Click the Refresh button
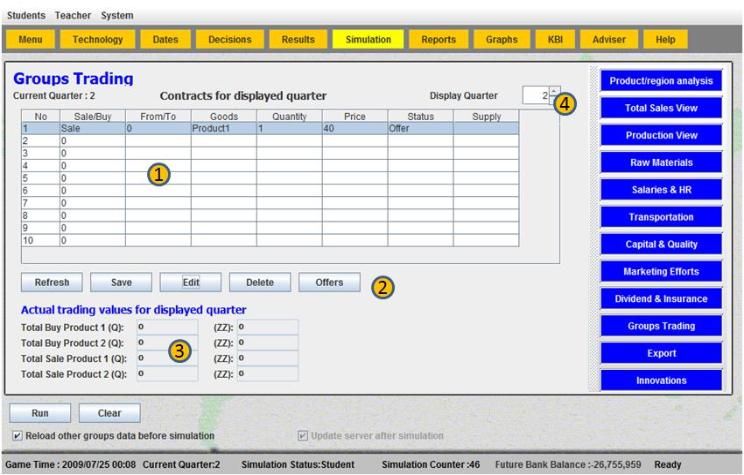 coord(51,283)
